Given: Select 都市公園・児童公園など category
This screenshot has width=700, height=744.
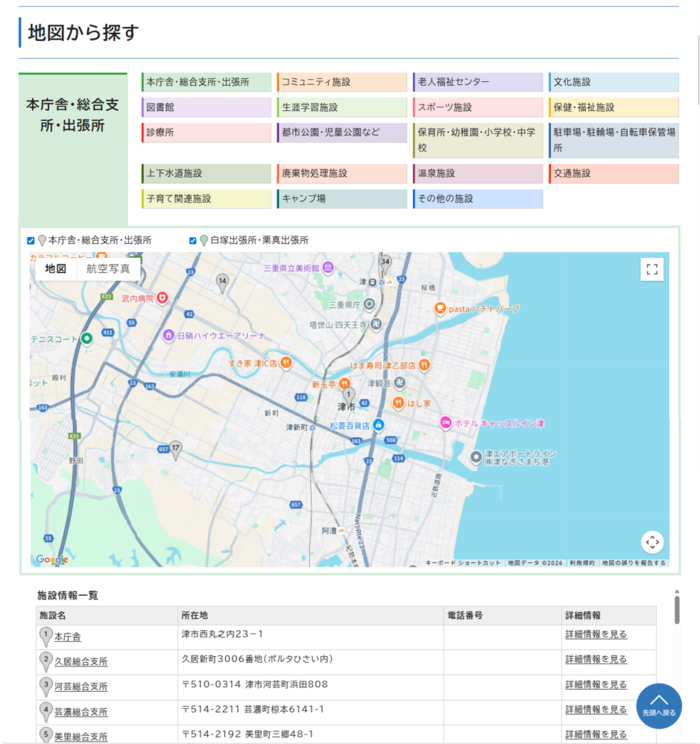Looking at the screenshot, I should 342,132.
